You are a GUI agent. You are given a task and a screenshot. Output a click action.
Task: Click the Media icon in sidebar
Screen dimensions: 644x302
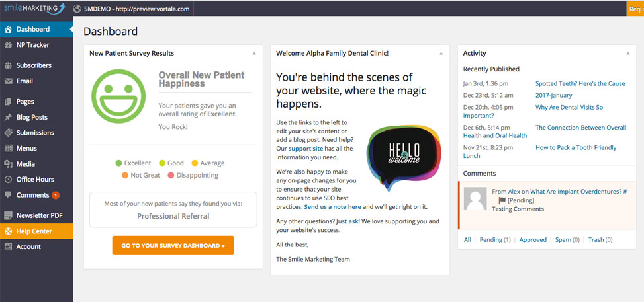(x=8, y=164)
